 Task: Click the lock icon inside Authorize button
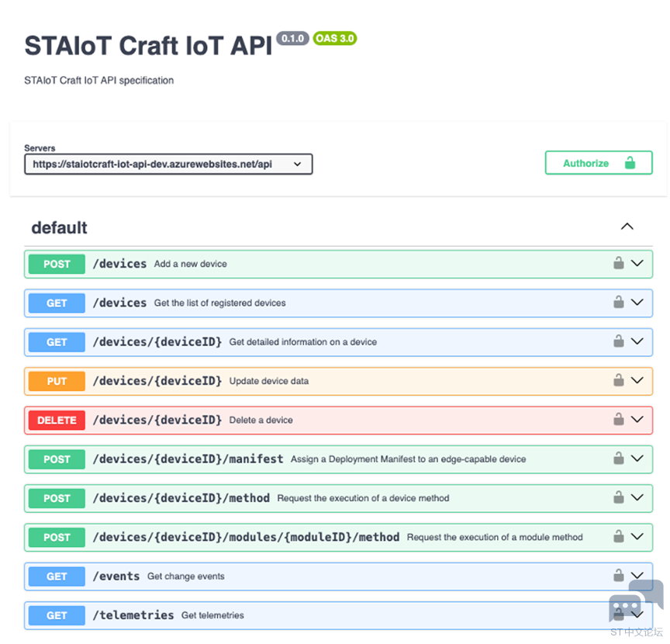[x=630, y=162]
